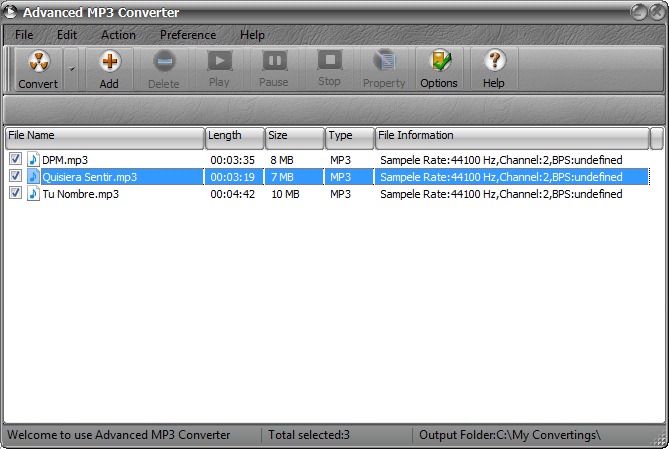Click the 8 MB size cell

[x=282, y=160]
